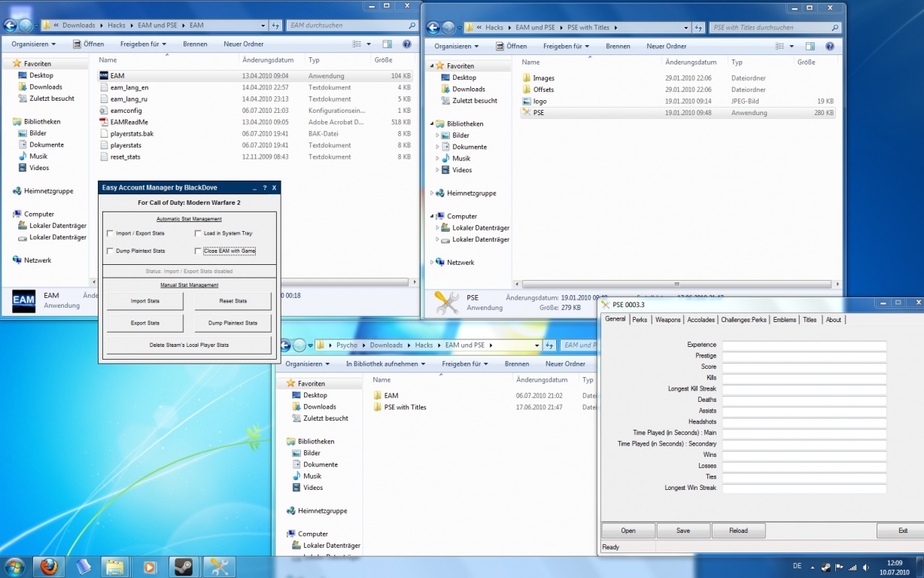The width and height of the screenshot is (924, 578).
Task: Expand Heimnetzgruppe in PSE with Titles window
Action: click(433, 193)
